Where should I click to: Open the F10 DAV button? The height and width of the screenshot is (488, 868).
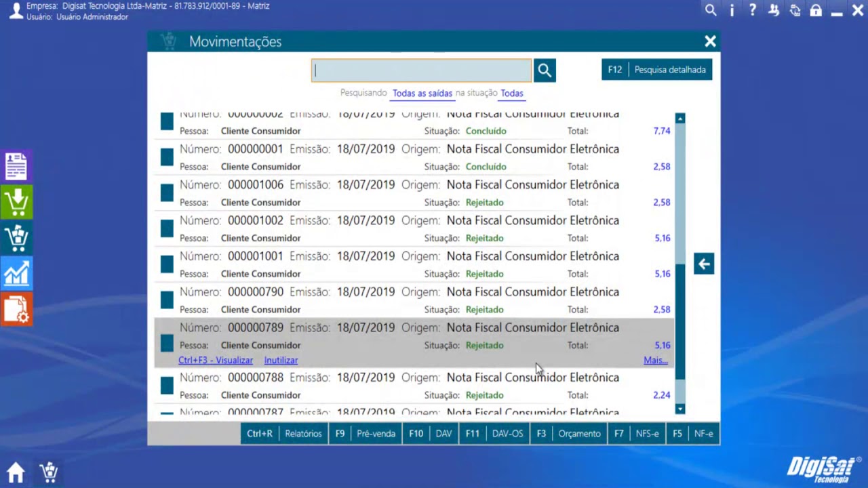(430, 434)
